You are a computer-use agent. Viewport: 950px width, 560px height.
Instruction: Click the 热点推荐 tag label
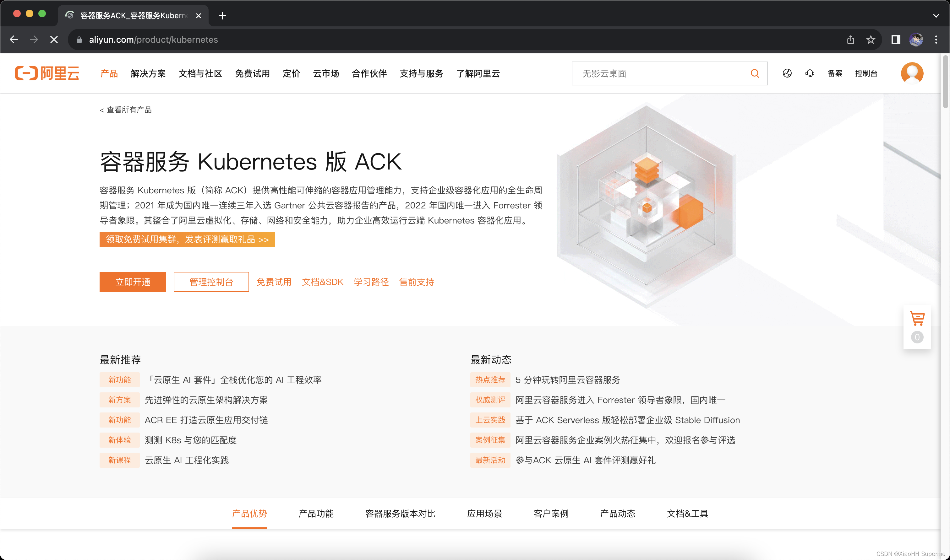point(490,380)
